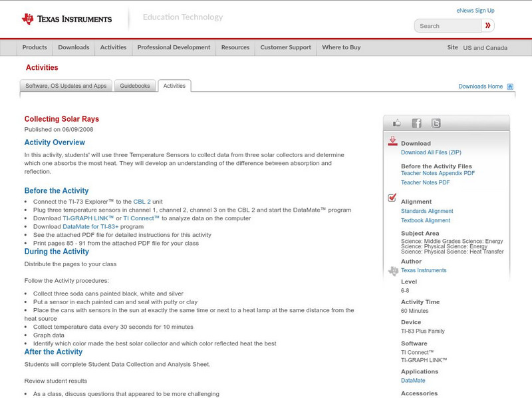Open the Where to Buy menu
Screen dimensions: 532x398
click(x=341, y=47)
